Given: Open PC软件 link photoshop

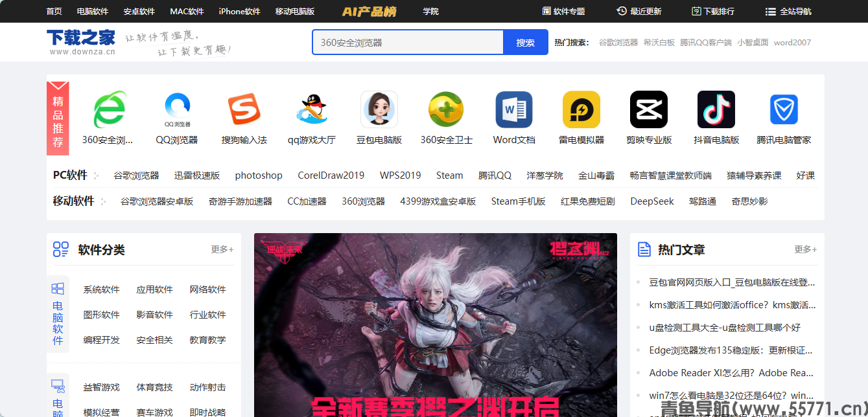Looking at the screenshot, I should click(259, 175).
